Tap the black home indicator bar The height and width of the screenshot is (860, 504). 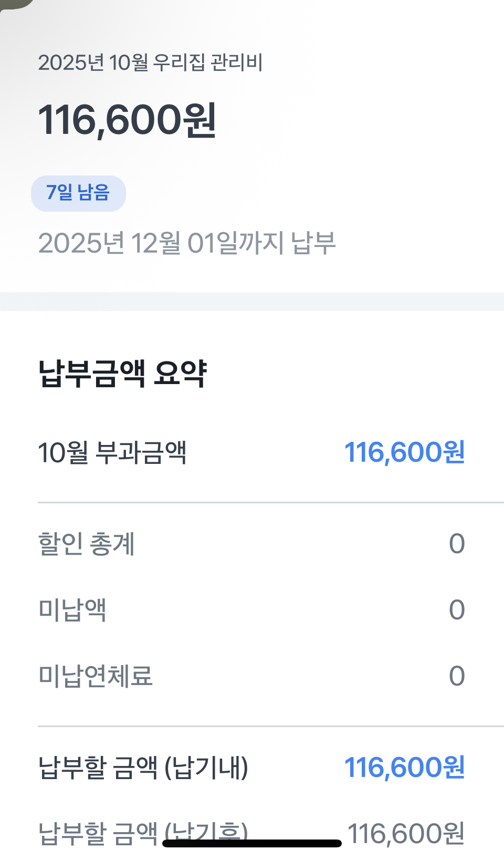[252, 844]
